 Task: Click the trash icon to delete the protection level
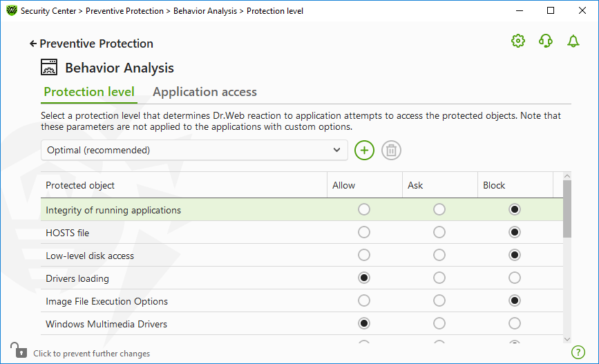[x=391, y=150]
